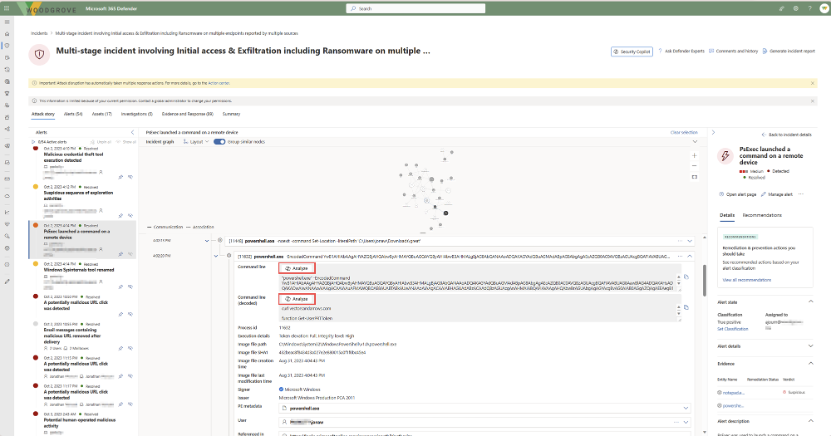Dismiss the yellow attack disruption banner
The width and height of the screenshot is (832, 436).
click(x=812, y=83)
